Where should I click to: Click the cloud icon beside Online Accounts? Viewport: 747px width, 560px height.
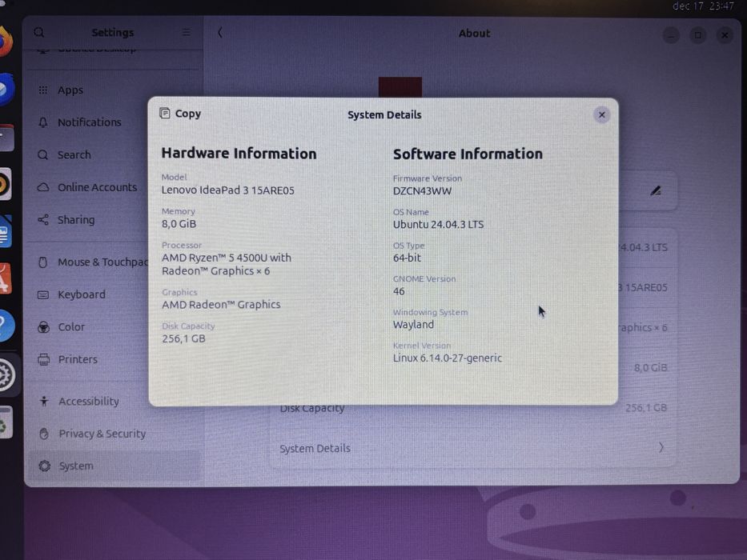[x=43, y=187]
